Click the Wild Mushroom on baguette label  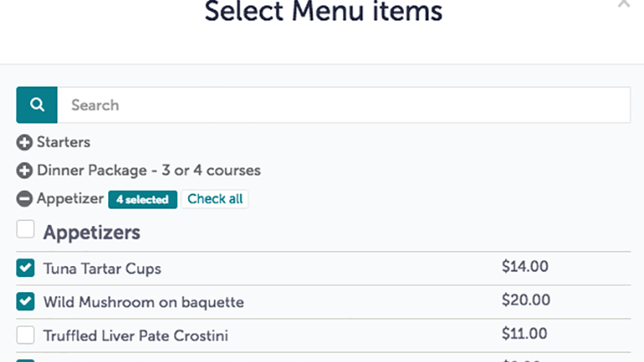(x=144, y=302)
